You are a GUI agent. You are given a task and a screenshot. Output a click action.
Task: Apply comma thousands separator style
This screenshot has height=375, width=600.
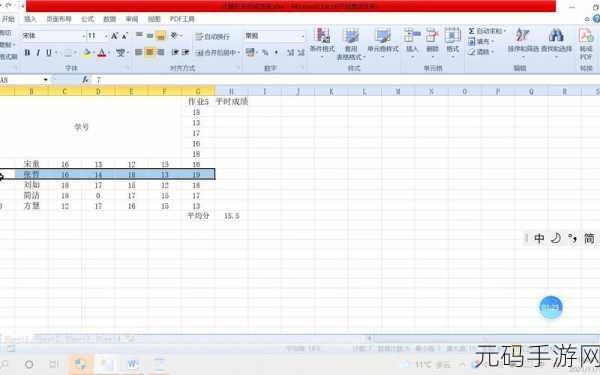click(276, 52)
